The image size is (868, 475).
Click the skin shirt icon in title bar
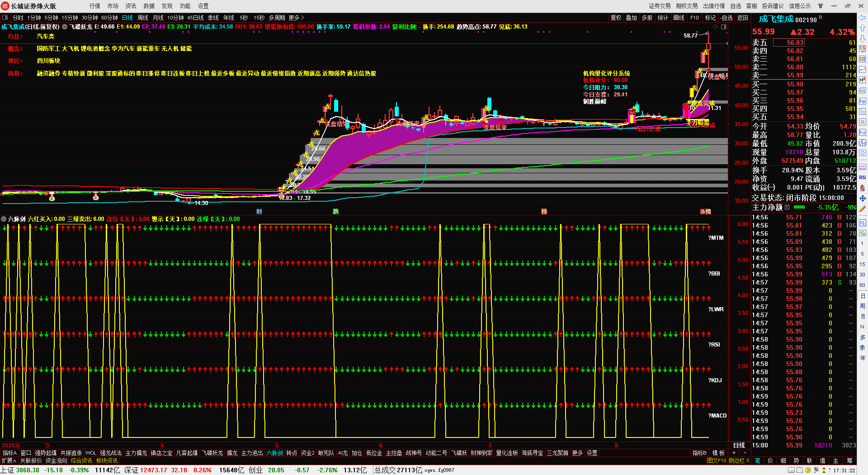821,6
